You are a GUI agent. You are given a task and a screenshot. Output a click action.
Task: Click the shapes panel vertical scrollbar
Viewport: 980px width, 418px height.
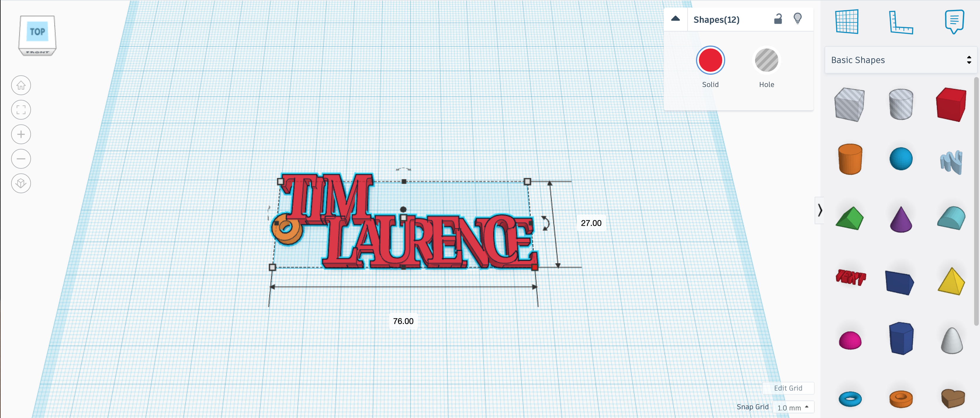point(976,201)
